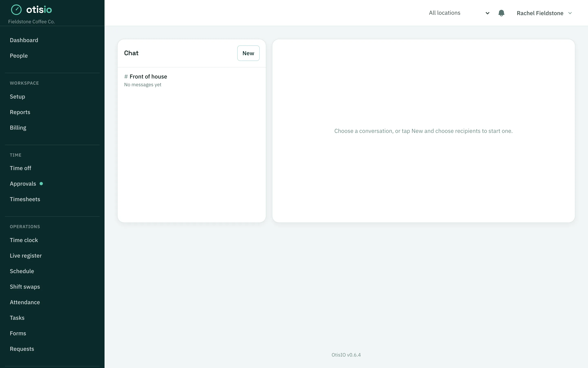This screenshot has height=368, width=588.
Task: Click the 'No messages yet' text
Action: [143, 85]
